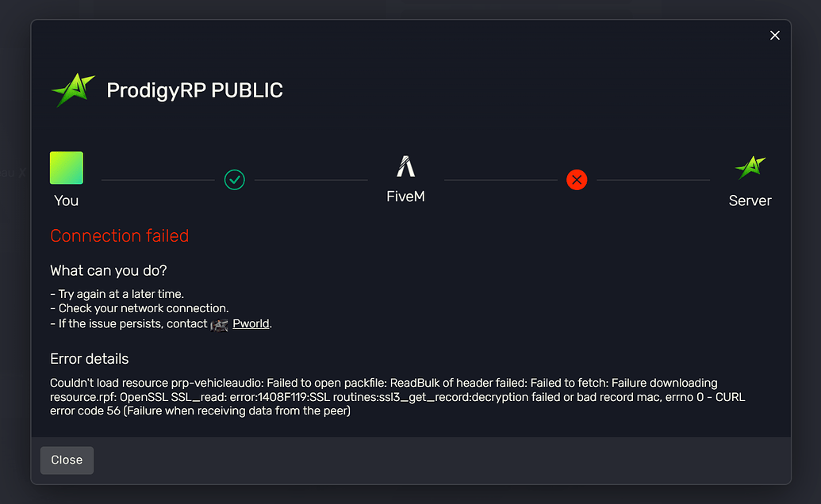The width and height of the screenshot is (821, 504).
Task: Click the 'Connection failed' status text
Action: click(x=119, y=235)
